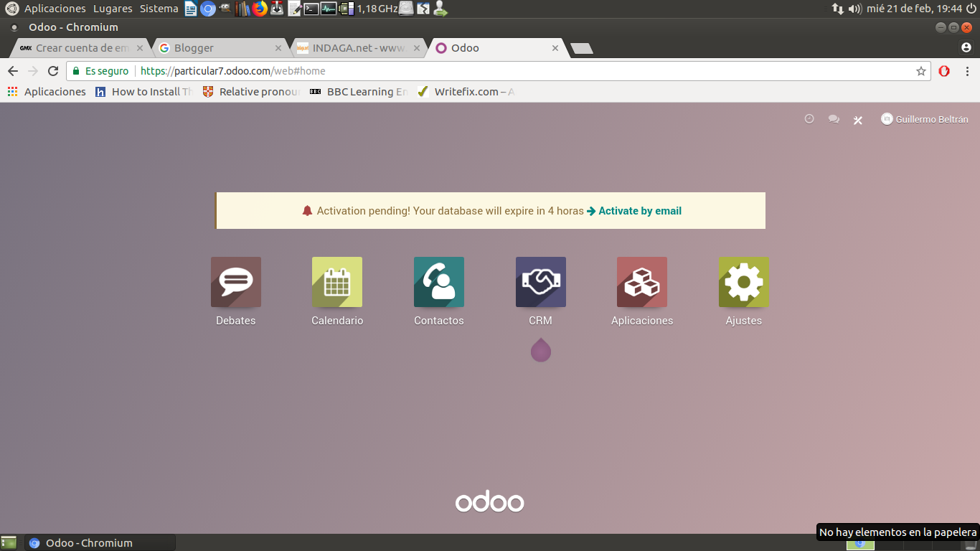Open a new browser tab
Screen dimensions: 980x551
tap(582, 48)
